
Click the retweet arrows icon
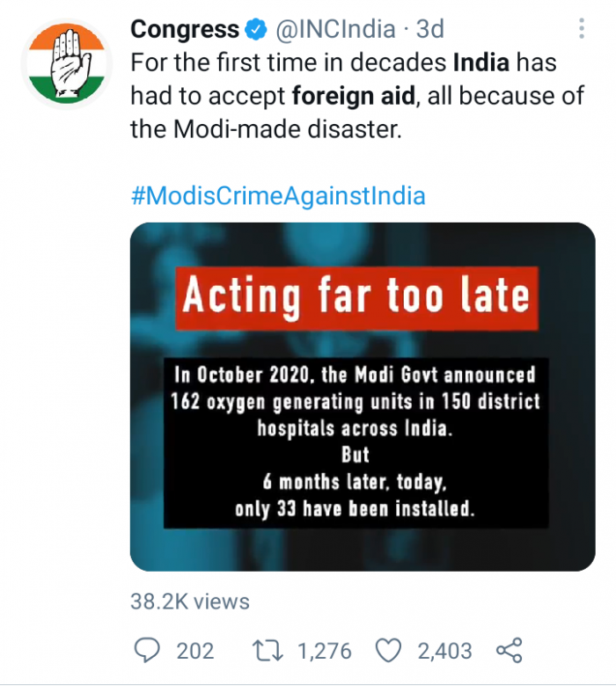[268, 651]
